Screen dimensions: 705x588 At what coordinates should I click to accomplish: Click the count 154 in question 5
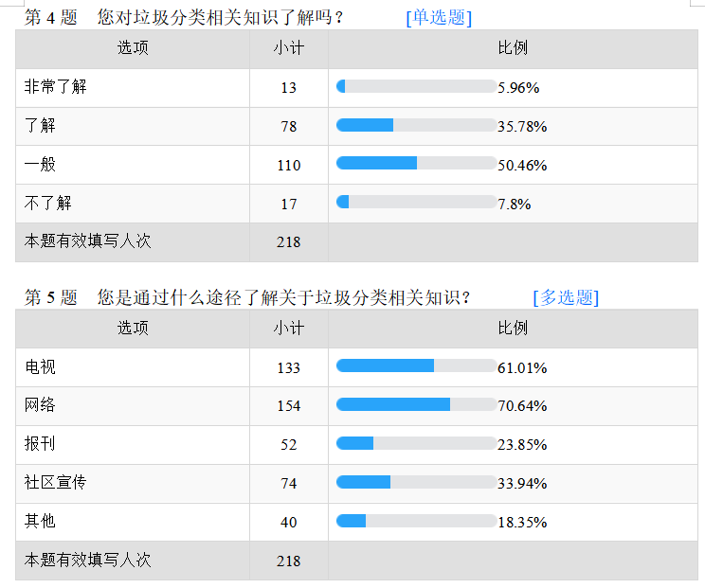click(289, 406)
